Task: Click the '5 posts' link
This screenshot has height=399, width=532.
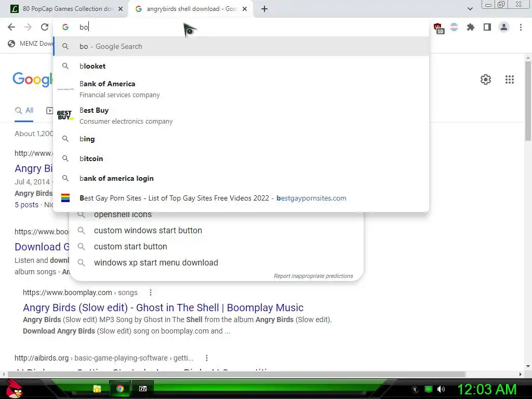Action: 26,205
